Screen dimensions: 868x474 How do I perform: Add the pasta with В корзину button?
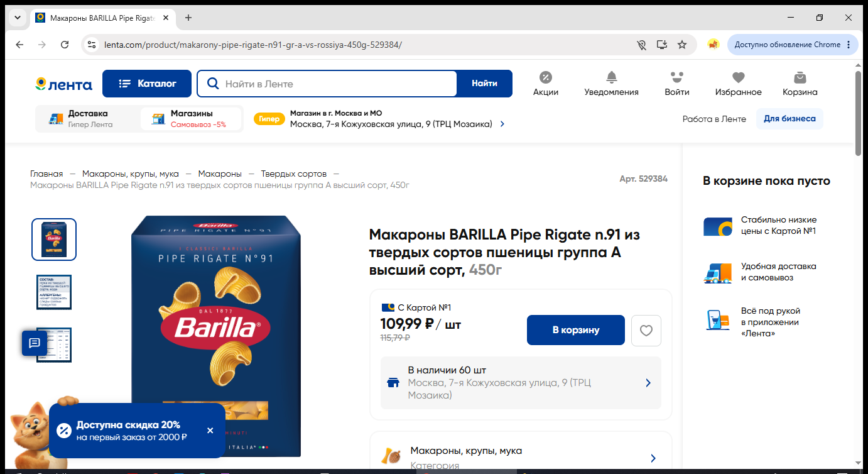(x=576, y=330)
